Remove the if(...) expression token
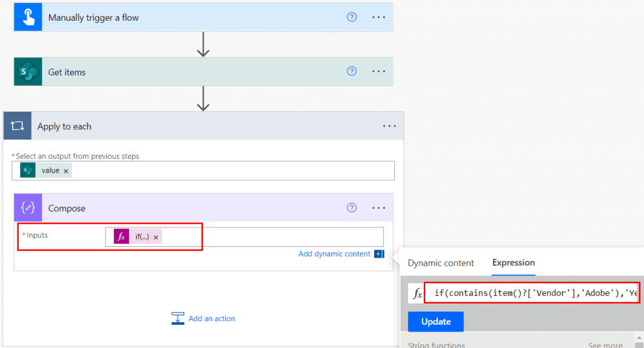 [x=156, y=237]
